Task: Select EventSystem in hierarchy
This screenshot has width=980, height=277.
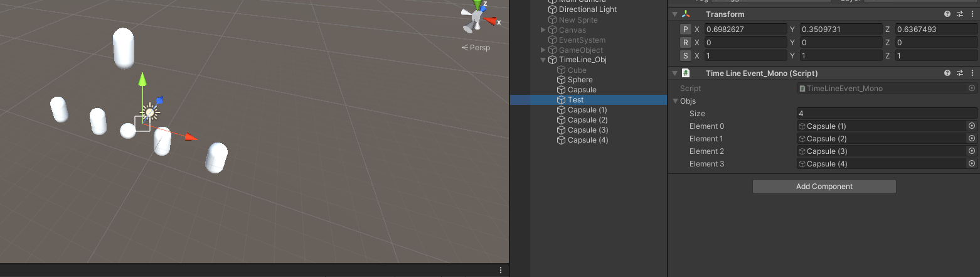Action: point(582,40)
